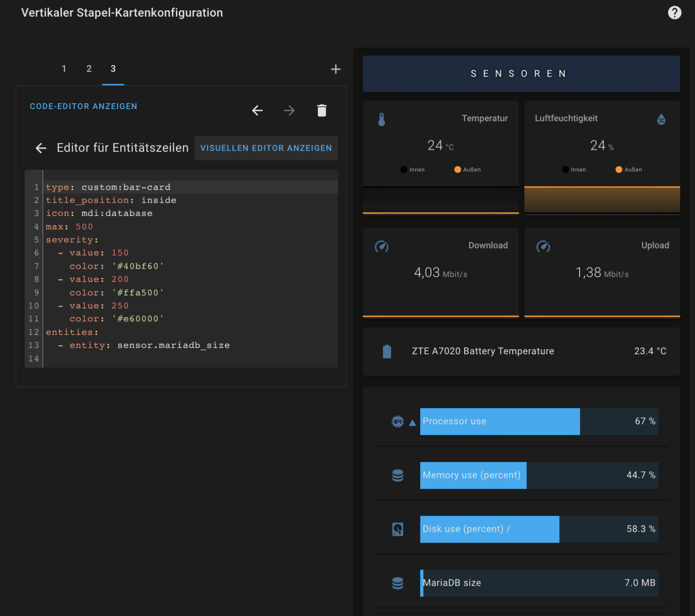Click the ZTE A7020 battery icon

pos(387,351)
